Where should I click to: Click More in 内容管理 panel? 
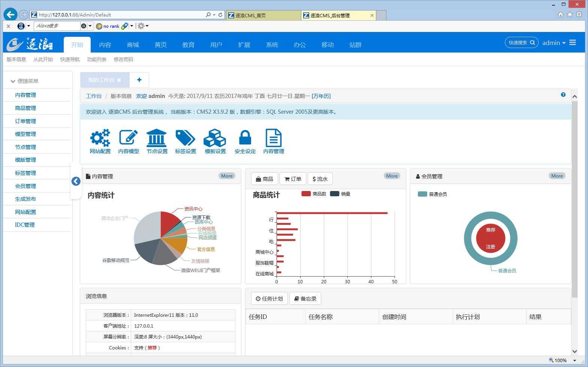click(227, 176)
